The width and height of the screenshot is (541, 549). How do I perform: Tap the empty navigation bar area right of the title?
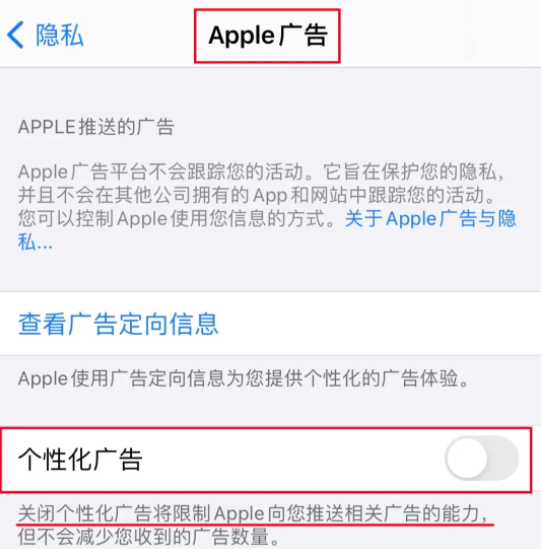pos(438,35)
